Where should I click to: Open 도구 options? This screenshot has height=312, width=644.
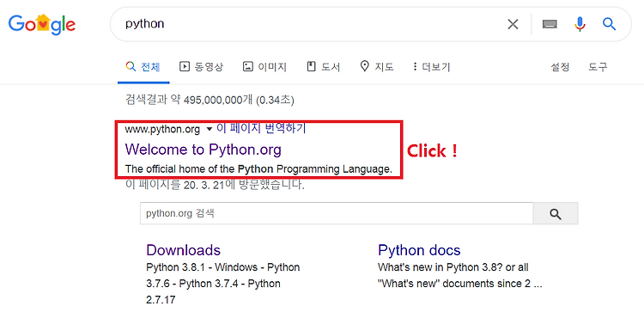(598, 67)
